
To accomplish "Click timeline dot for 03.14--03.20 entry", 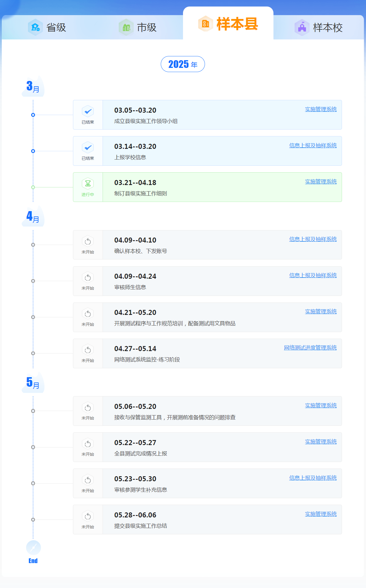I will tap(33, 151).
